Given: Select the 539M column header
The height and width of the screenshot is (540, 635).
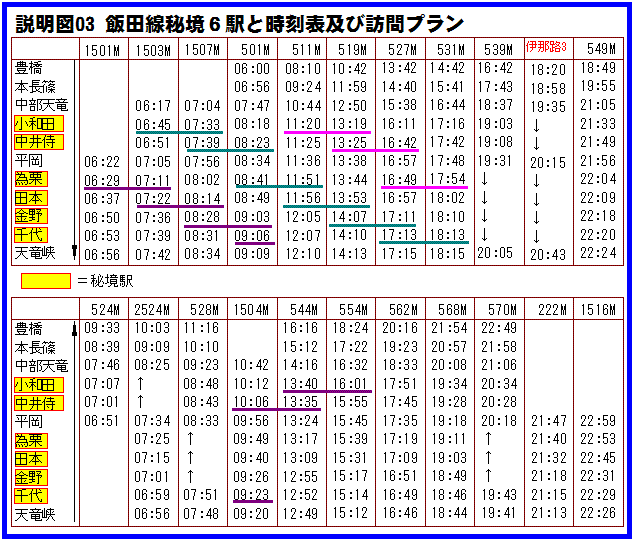Looking at the screenshot, I should pos(499,50).
